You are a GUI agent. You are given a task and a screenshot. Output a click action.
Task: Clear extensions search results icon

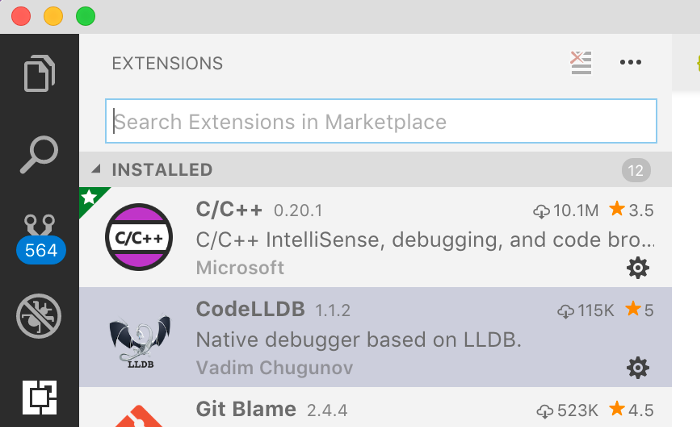click(581, 63)
